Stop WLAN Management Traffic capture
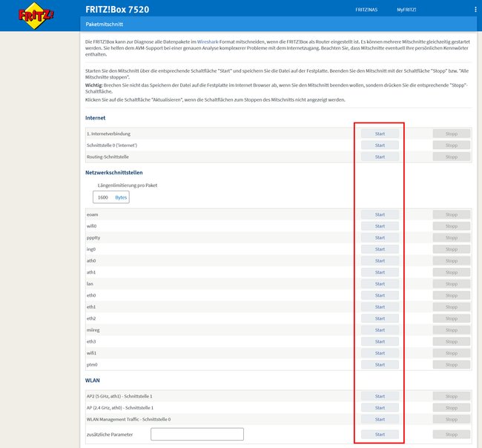 click(452, 419)
